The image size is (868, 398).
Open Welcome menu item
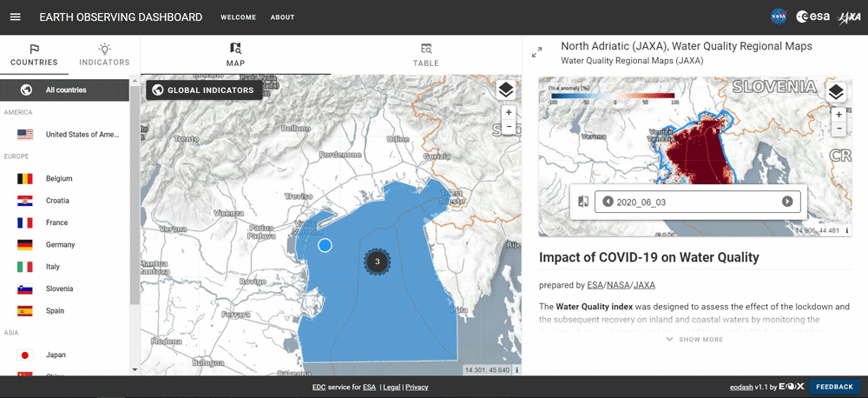click(x=238, y=17)
